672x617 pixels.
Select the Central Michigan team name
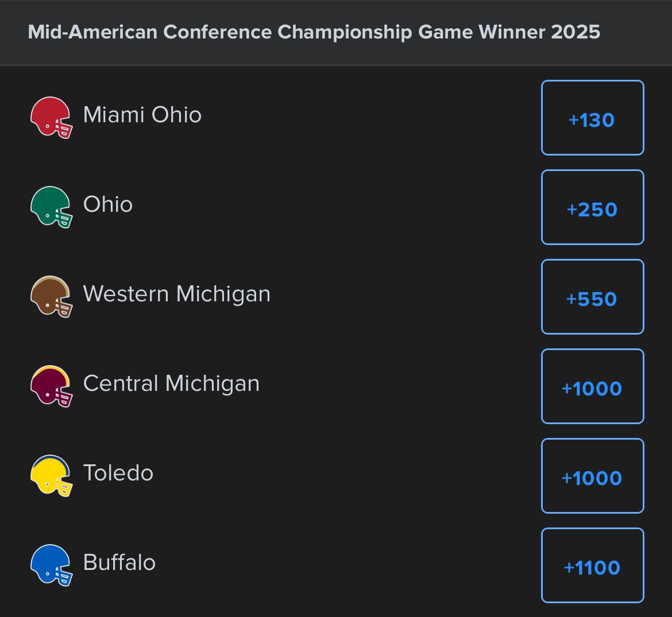pyautogui.click(x=171, y=383)
